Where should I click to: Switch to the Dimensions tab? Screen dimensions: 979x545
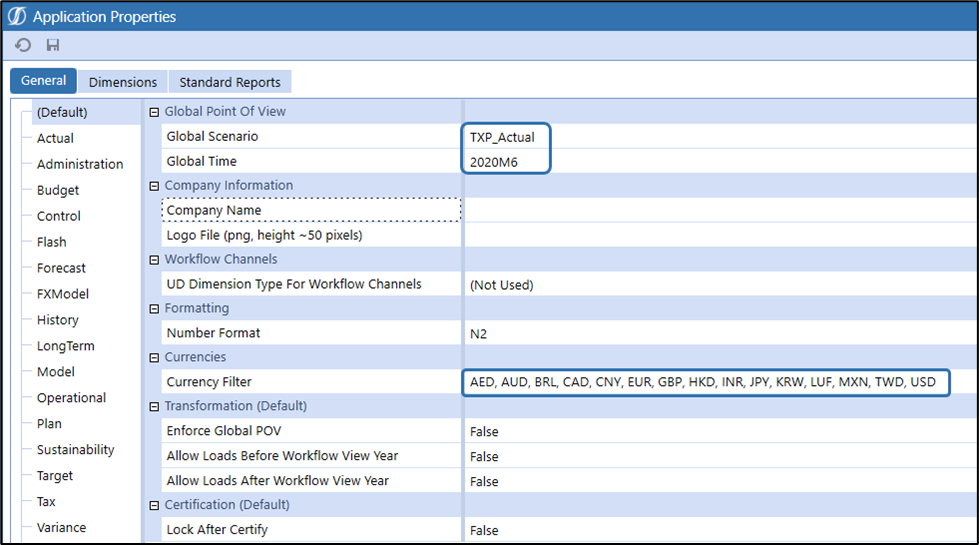point(123,82)
